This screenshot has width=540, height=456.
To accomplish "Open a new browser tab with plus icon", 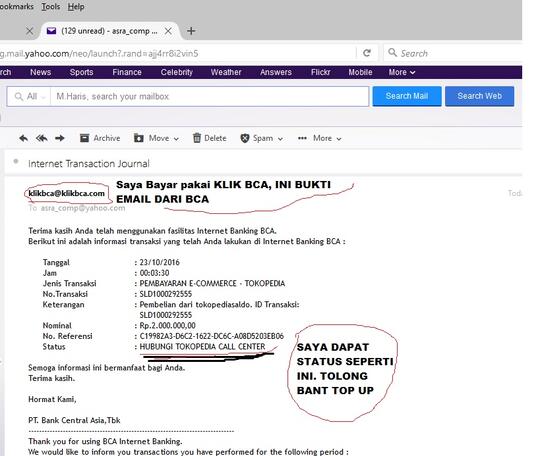I will tap(191, 31).
